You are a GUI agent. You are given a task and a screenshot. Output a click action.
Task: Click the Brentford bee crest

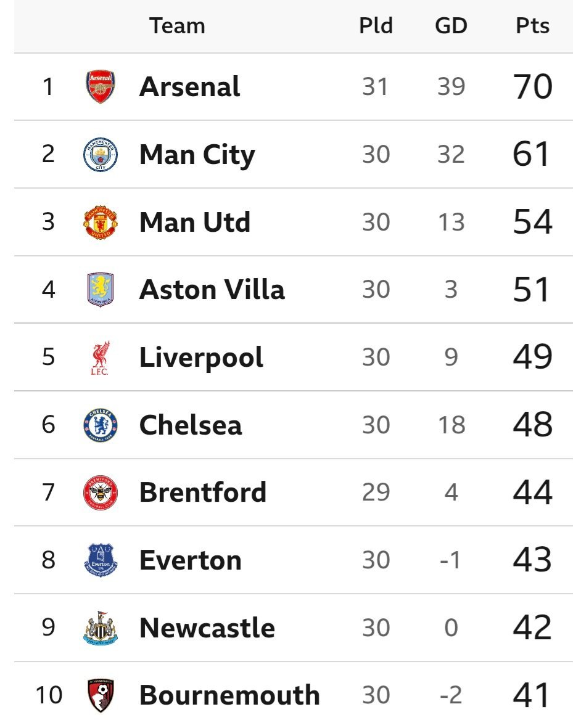101,493
